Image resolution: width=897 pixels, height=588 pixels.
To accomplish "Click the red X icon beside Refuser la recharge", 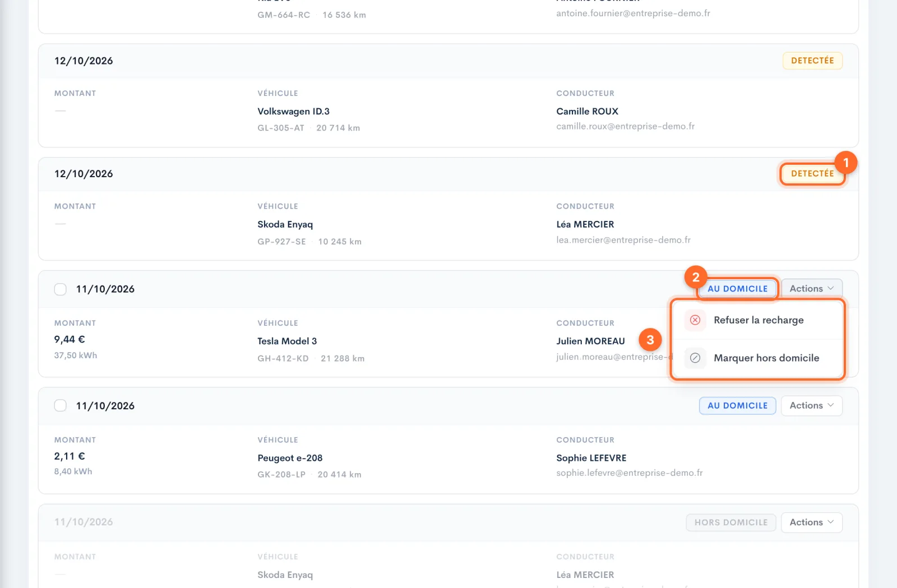I will click(x=695, y=320).
